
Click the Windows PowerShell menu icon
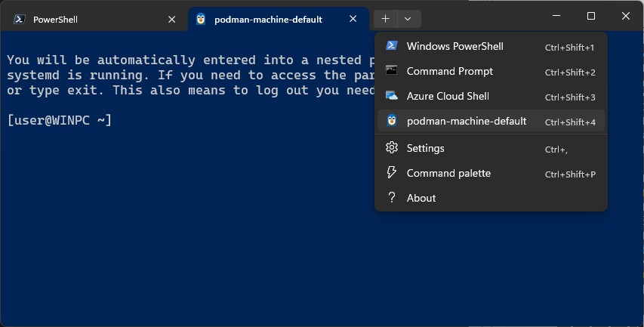coord(392,45)
